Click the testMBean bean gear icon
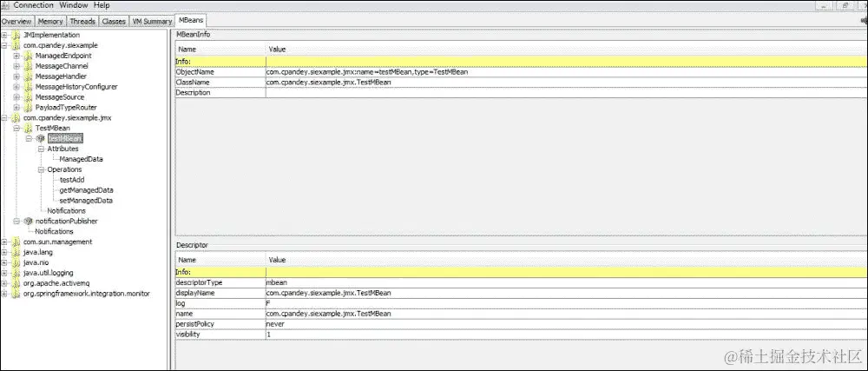 click(x=41, y=138)
